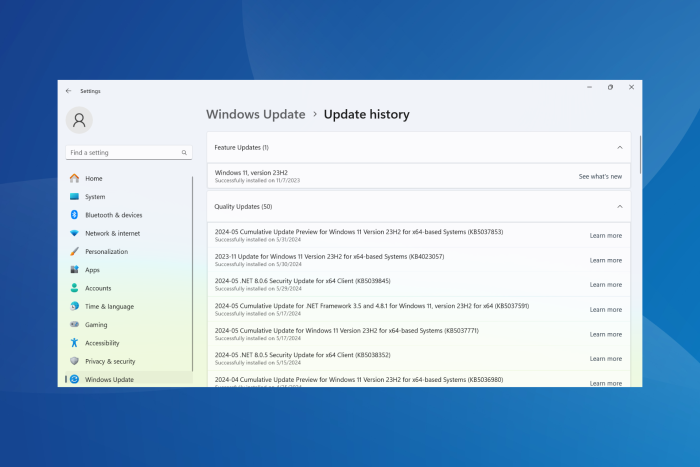
Task: Open Learn more for KB4023057
Action: [605, 260]
